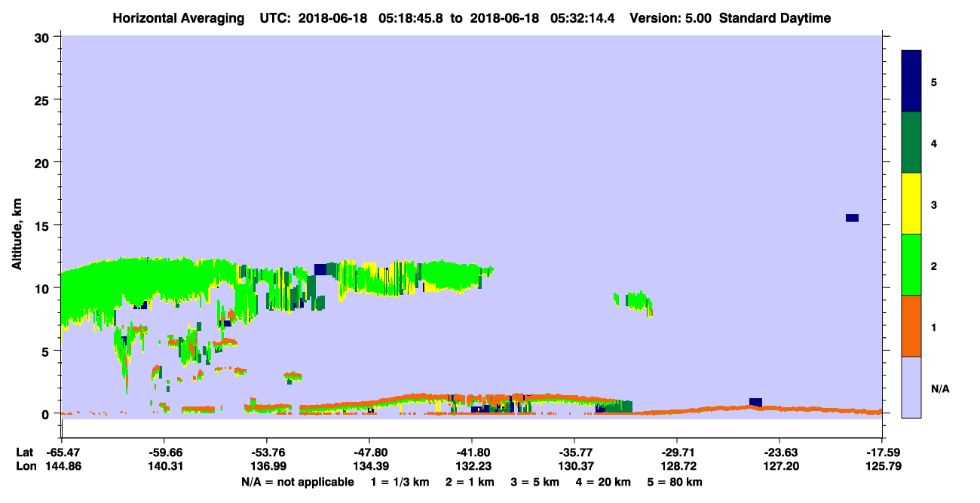Click longitude value '136.99'
The image size is (980, 503).
(267, 466)
